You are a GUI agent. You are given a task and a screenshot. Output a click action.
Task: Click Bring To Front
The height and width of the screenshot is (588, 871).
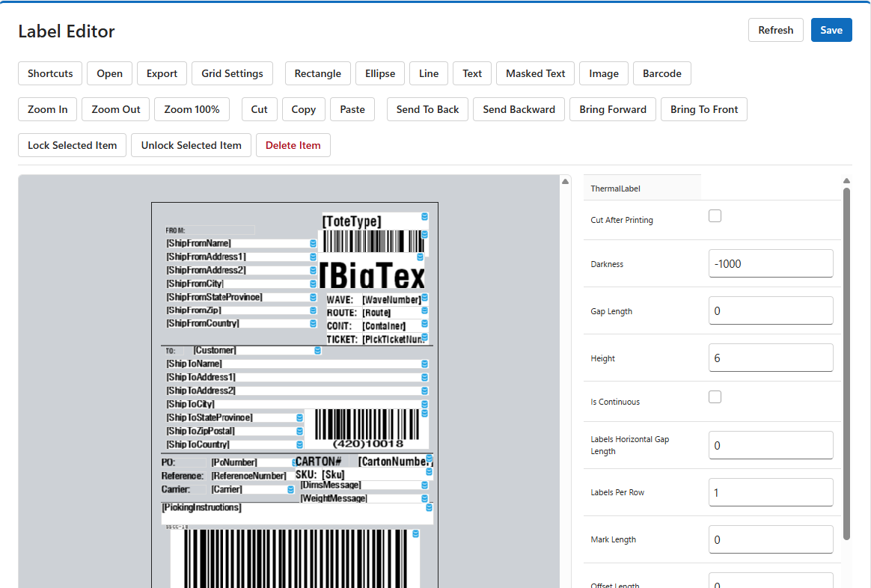704,109
